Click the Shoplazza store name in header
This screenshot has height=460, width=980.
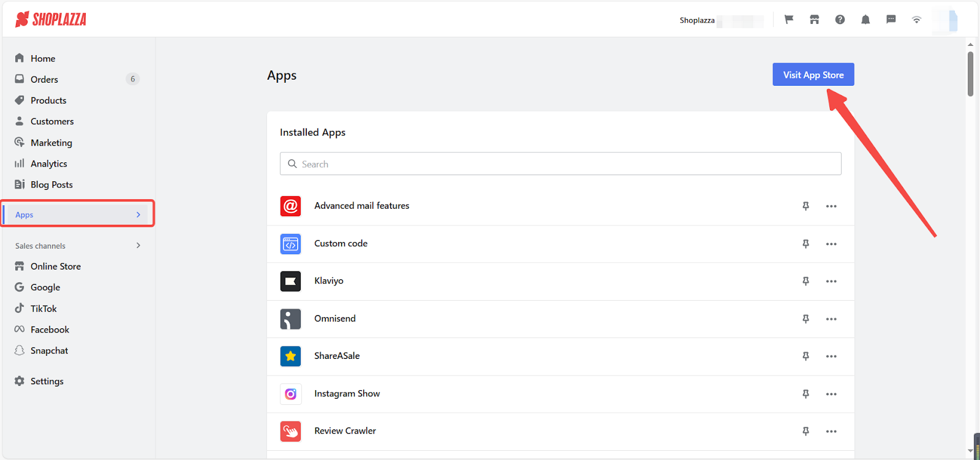[x=697, y=20]
